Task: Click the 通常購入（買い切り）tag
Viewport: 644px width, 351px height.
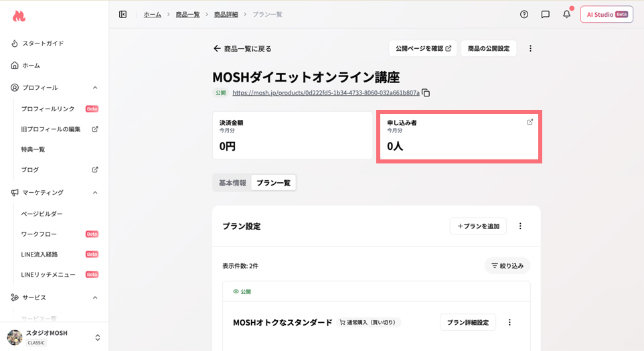Action: [368, 322]
